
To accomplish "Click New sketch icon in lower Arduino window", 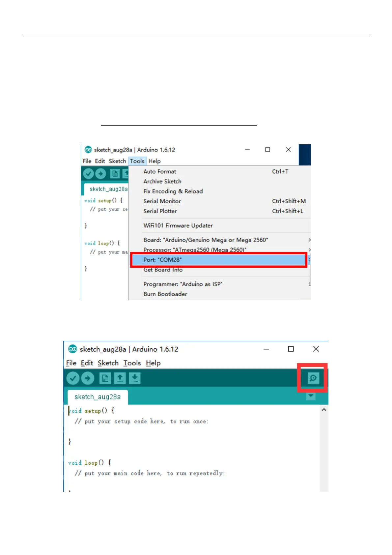I will (x=105, y=378).
